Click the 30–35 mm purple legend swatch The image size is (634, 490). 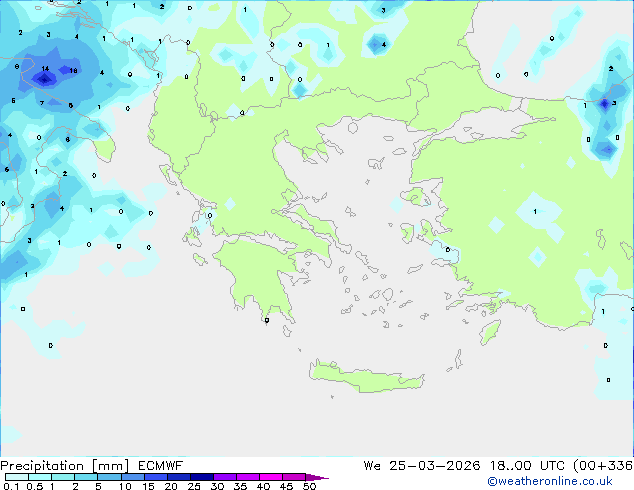pyautogui.click(x=224, y=477)
